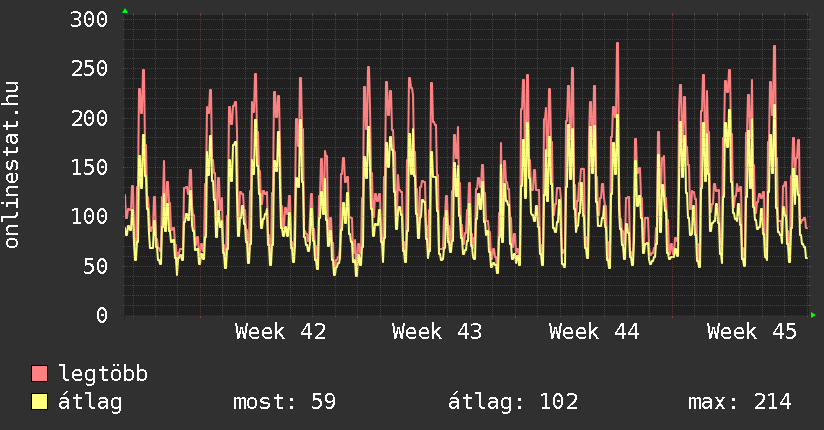
Task: Click the 300 value on y-axis
Action: click(x=90, y=20)
